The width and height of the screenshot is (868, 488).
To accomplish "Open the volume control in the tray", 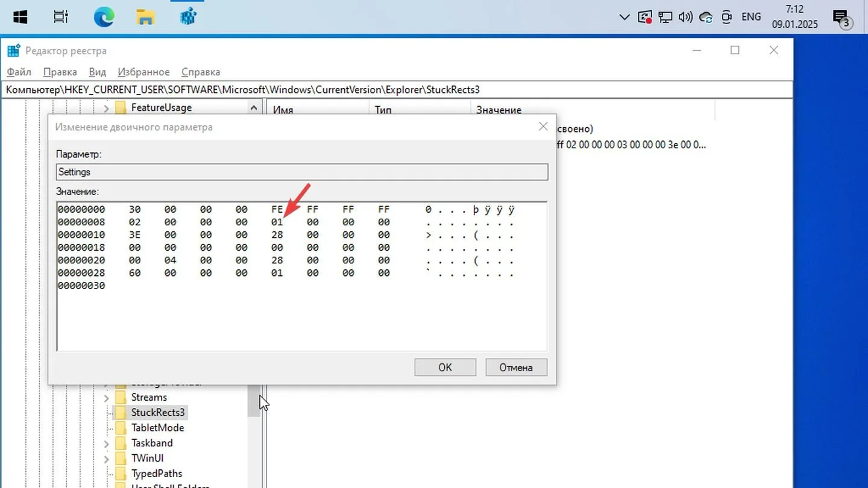I will (x=685, y=17).
